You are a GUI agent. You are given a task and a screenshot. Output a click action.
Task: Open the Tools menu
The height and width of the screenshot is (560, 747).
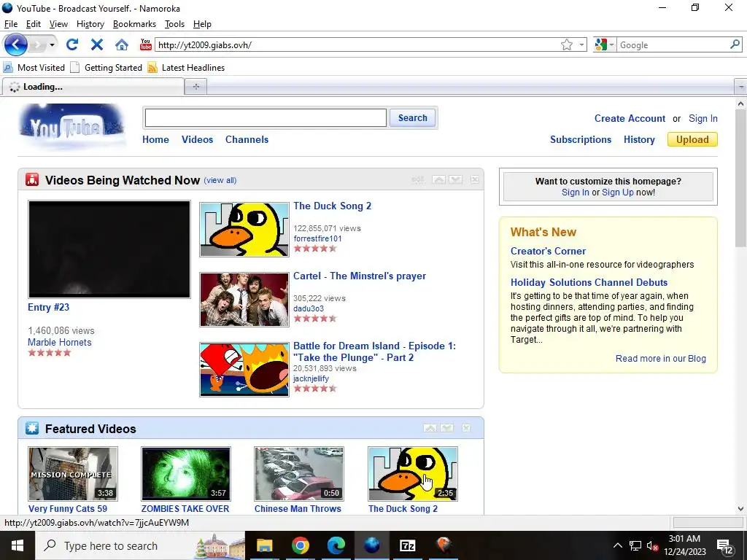(x=174, y=24)
